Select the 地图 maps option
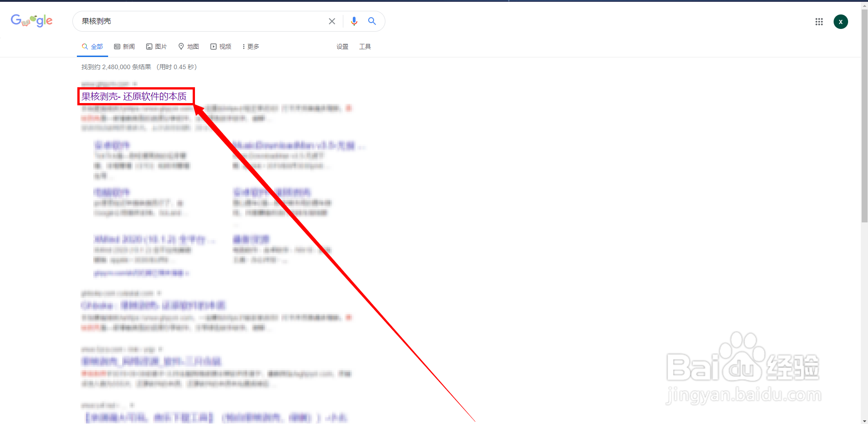Image resolution: width=868 pixels, height=424 pixels. (x=189, y=46)
